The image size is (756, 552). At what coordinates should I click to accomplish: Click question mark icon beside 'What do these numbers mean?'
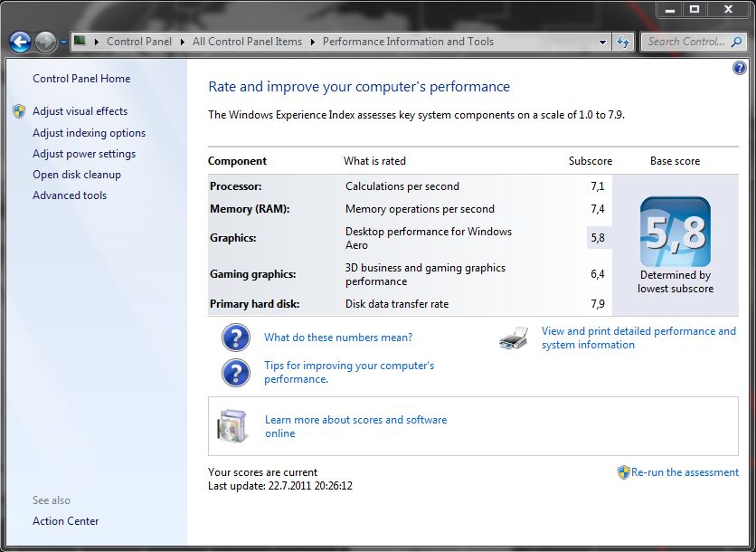236,338
